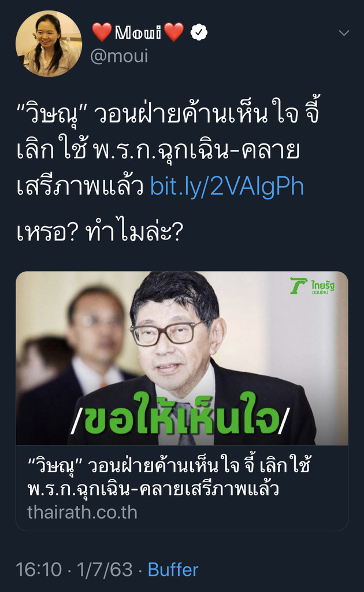This screenshot has height=592, width=364.
Task: Click the 1/7/63 date text
Action: pyautogui.click(x=105, y=569)
